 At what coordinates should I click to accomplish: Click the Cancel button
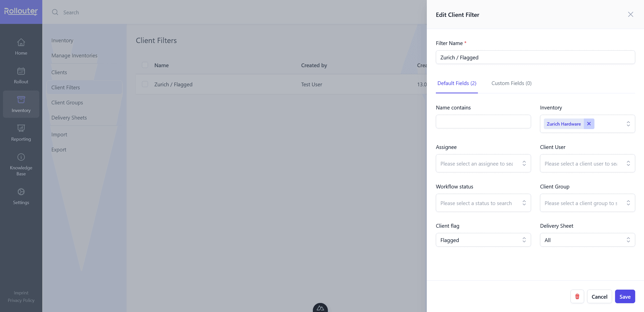(599, 296)
